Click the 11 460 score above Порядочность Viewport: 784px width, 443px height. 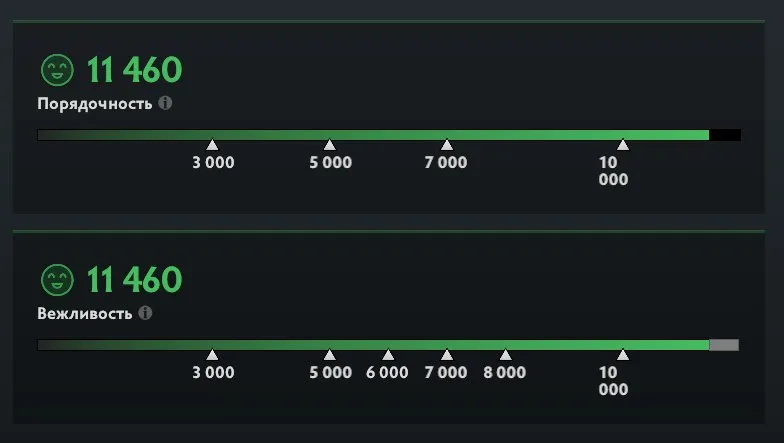pyautogui.click(x=134, y=70)
